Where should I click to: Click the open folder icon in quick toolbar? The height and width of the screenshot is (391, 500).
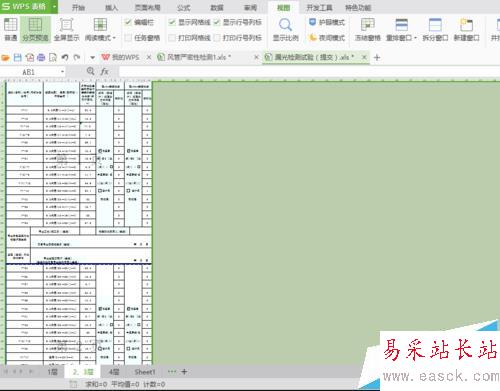pyautogui.click(x=5, y=58)
